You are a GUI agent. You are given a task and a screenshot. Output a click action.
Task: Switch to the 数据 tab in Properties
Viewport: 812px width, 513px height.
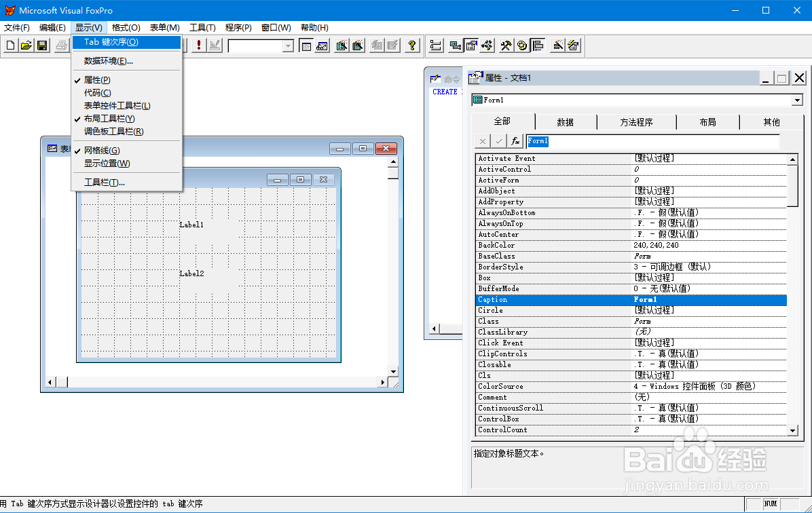(x=566, y=122)
